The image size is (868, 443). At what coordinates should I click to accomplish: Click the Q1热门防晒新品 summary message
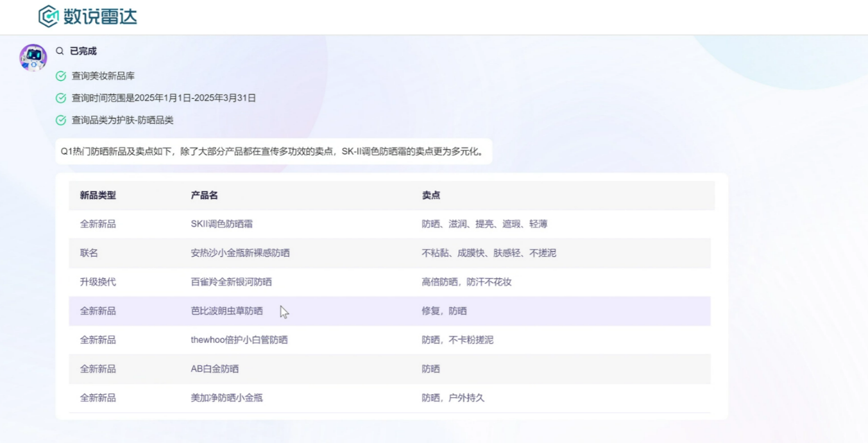click(x=273, y=152)
